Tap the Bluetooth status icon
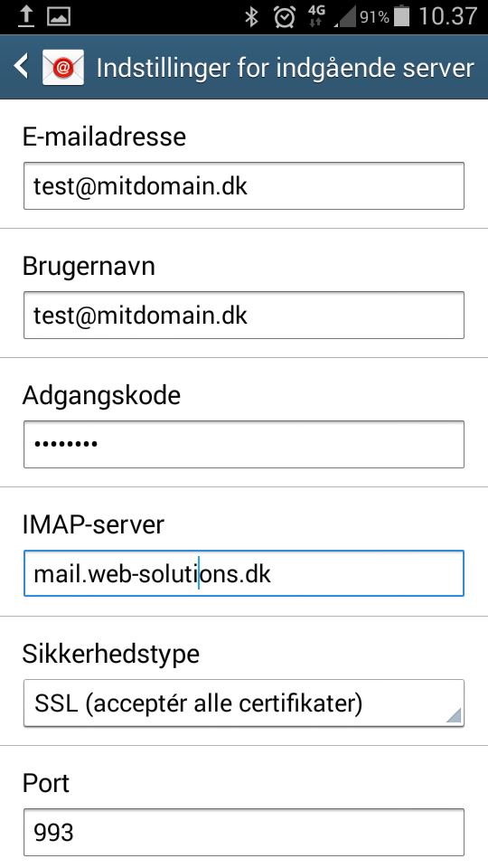This screenshot has height=868, width=488. click(x=252, y=17)
